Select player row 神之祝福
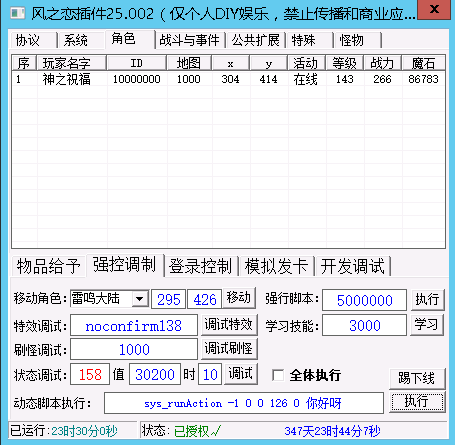Image resolution: width=455 pixels, height=445 pixels. (229, 79)
